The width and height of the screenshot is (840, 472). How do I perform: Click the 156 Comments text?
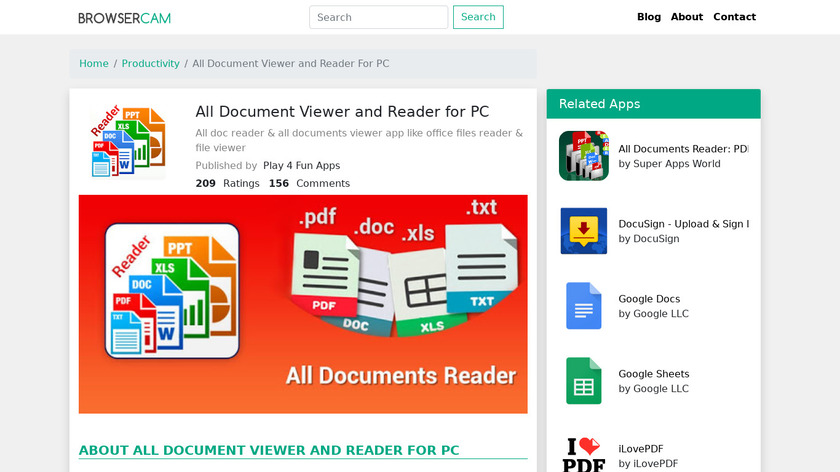tap(309, 183)
